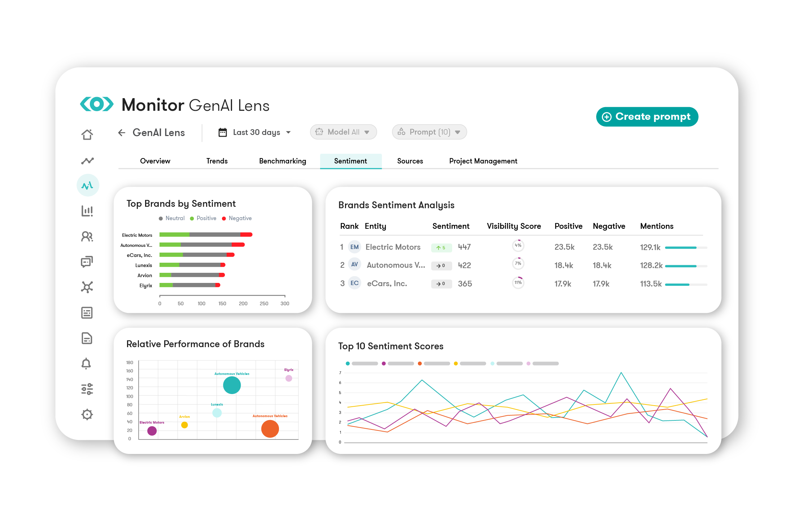Viewport: 812px width, 507px height.
Task: Open the Prompt (10) dropdown
Action: tap(429, 132)
